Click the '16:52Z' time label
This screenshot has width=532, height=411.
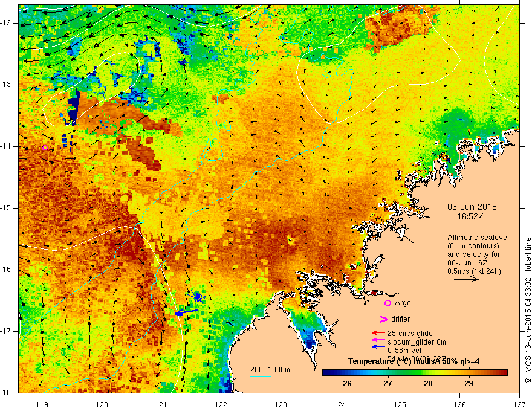point(470,216)
